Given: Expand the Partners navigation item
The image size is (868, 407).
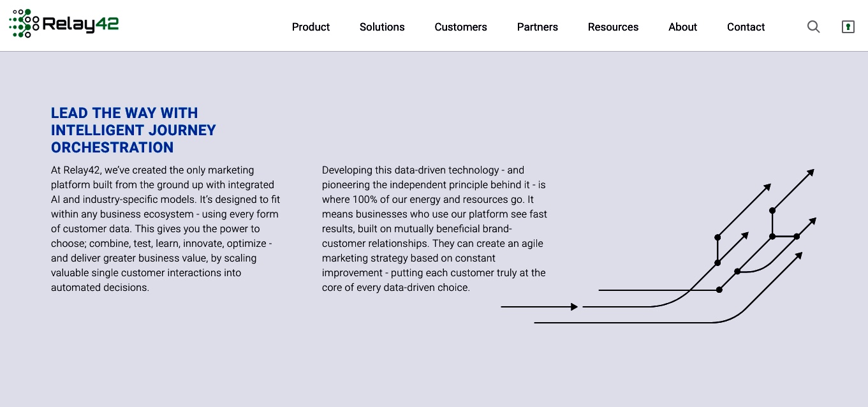Looking at the screenshot, I should (x=538, y=27).
